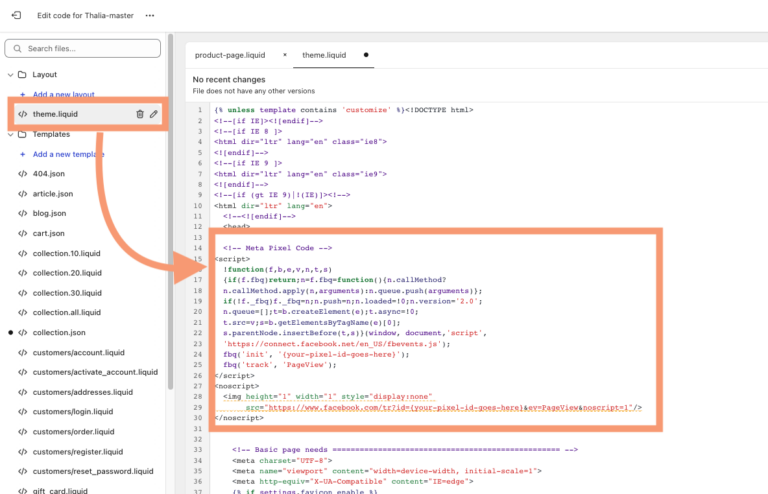Click the Layout folder icon
This screenshot has width=768, height=494.
[22, 75]
